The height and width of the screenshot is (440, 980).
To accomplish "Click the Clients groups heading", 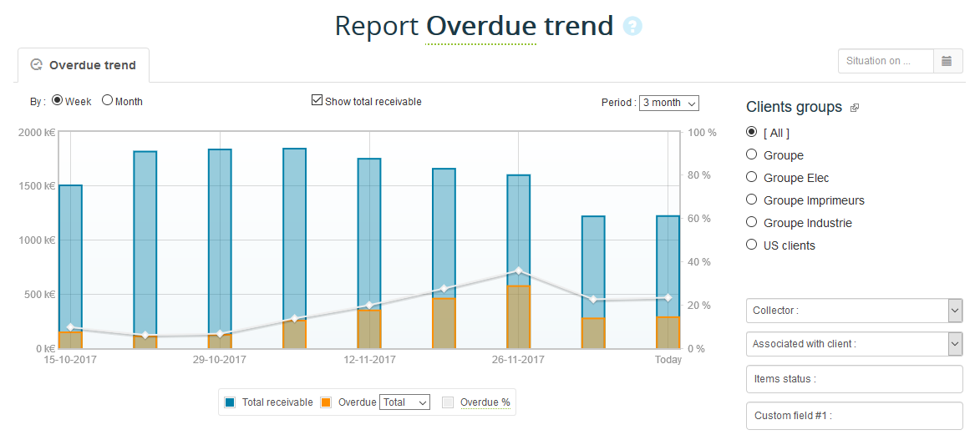I will click(x=794, y=107).
